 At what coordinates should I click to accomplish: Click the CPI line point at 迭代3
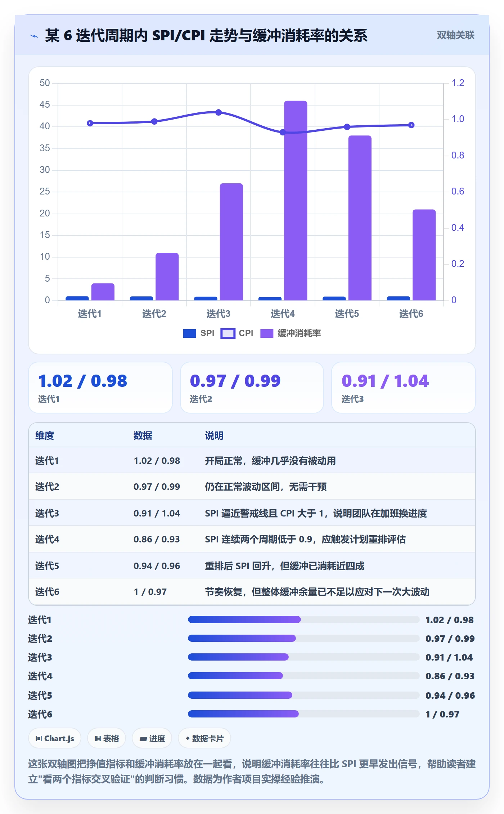pyautogui.click(x=219, y=112)
